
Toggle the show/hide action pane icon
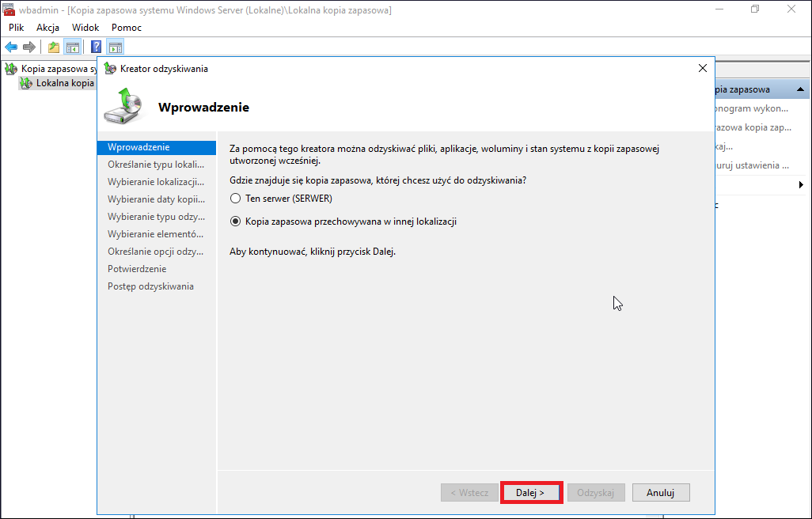click(116, 47)
